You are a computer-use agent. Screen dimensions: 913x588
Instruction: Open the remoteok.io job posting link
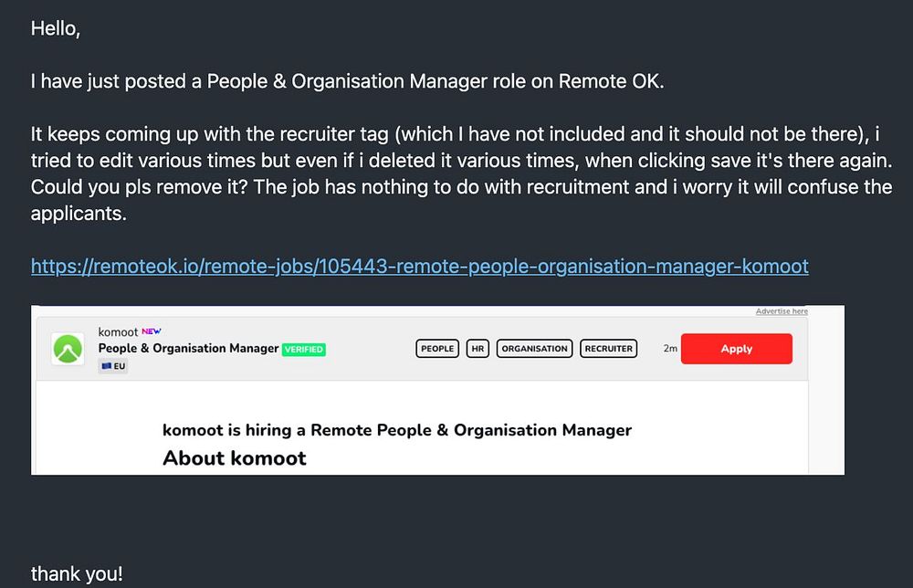click(419, 266)
